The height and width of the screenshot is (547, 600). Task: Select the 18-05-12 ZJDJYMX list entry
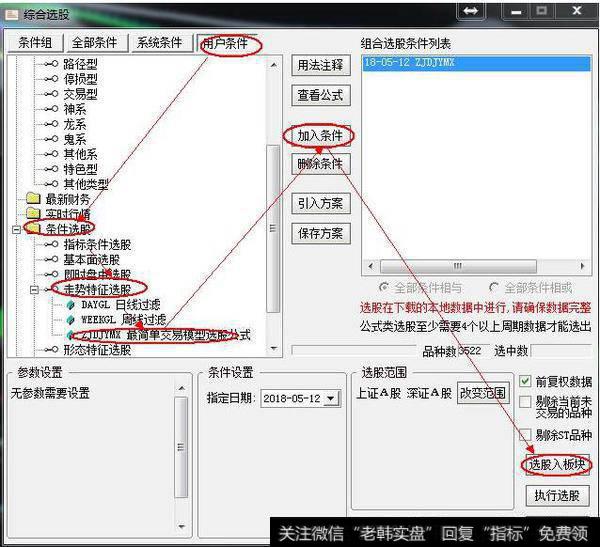[x=476, y=63]
